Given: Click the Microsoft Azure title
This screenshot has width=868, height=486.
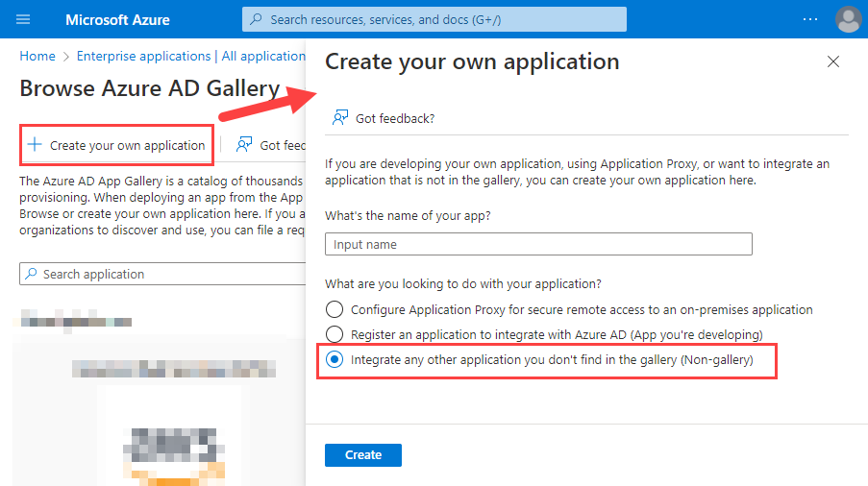Looking at the screenshot, I should [x=117, y=20].
